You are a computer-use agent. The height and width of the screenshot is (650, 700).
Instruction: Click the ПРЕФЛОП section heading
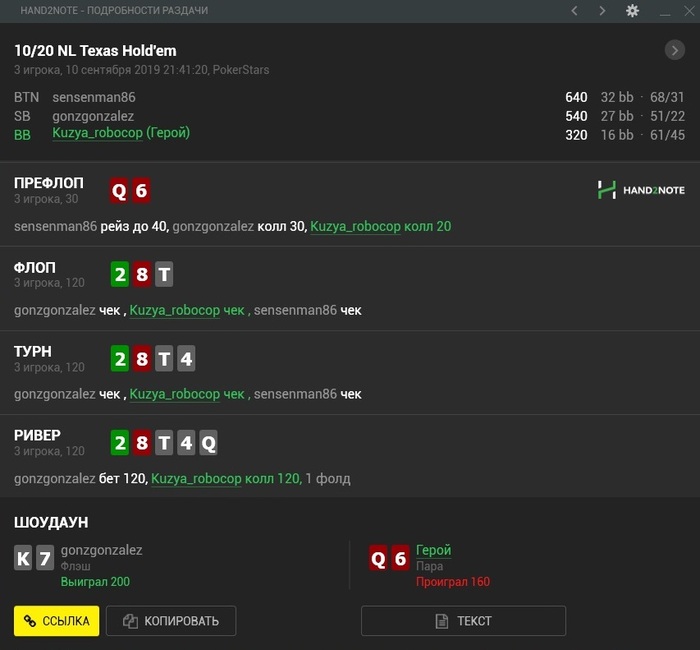pyautogui.click(x=49, y=183)
